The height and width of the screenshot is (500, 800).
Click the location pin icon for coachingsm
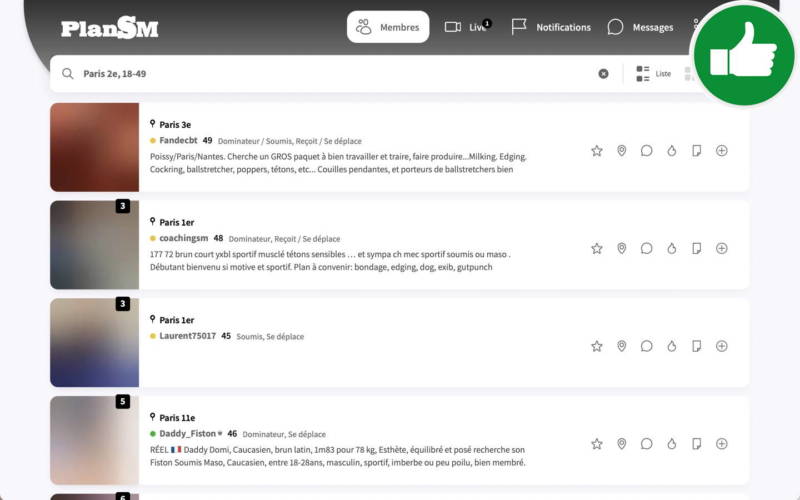(x=622, y=249)
